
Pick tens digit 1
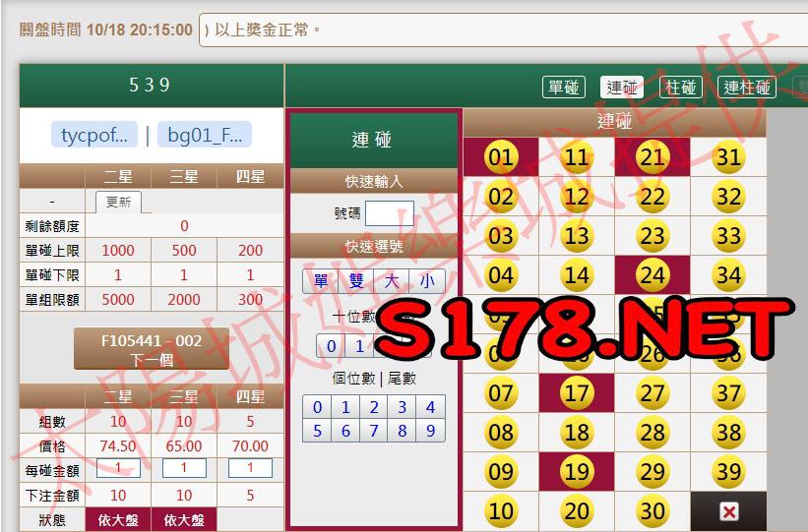359,345
